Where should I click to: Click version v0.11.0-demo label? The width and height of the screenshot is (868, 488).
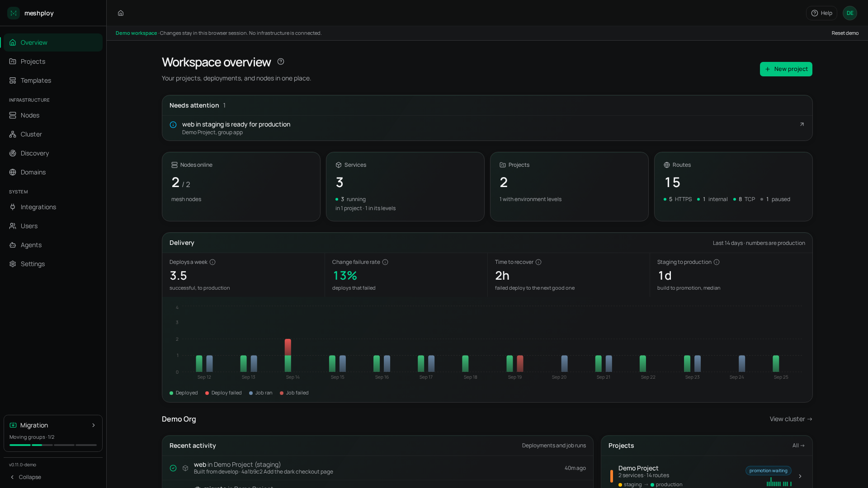point(23,465)
